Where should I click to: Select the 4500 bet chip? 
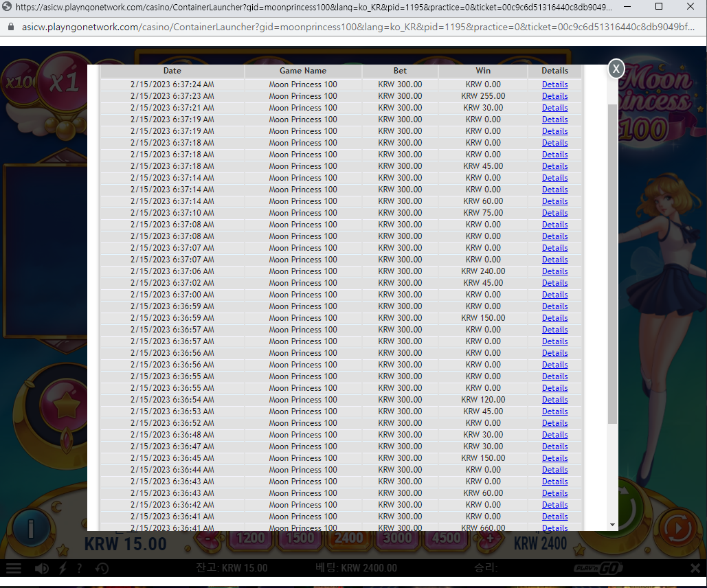pyautogui.click(x=446, y=539)
